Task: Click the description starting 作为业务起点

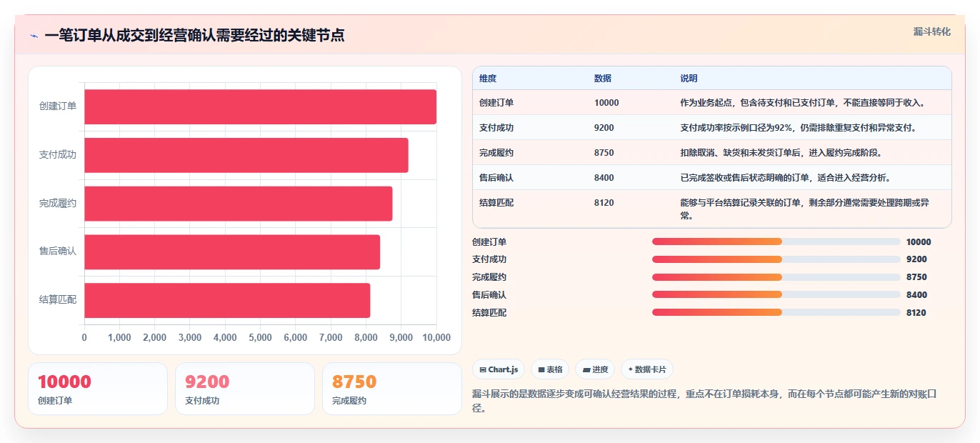Action: pyautogui.click(x=804, y=103)
